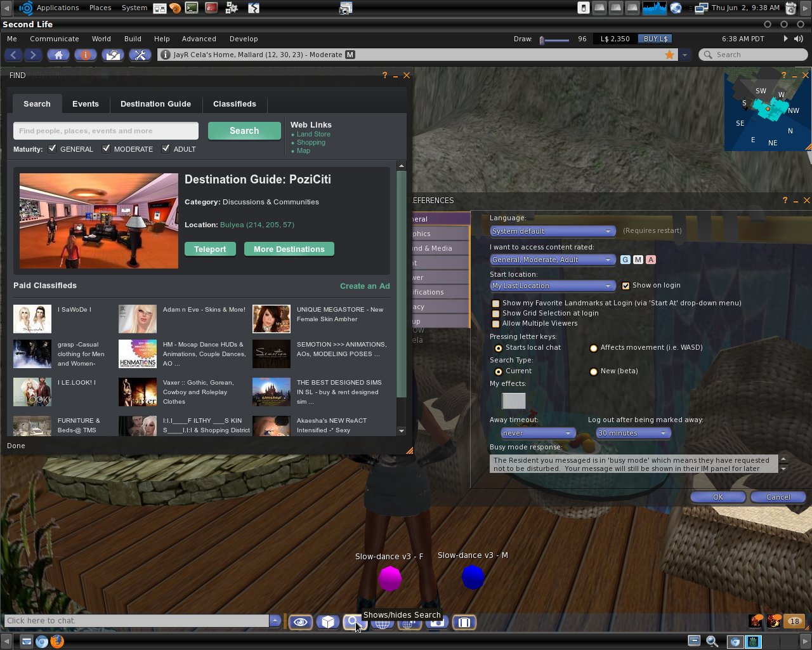Open the Advanced menu

tap(199, 39)
